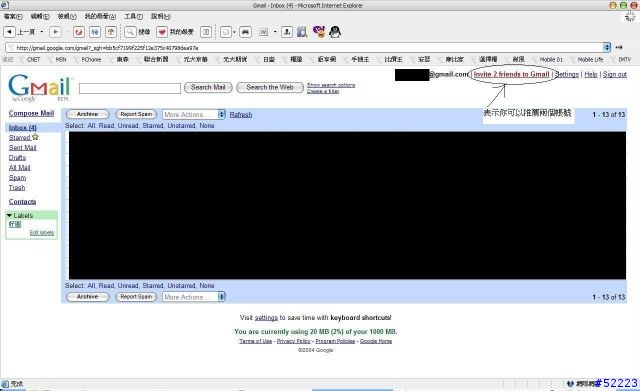Open the Drafts folder
This screenshot has width=640, height=391.
tap(17, 158)
